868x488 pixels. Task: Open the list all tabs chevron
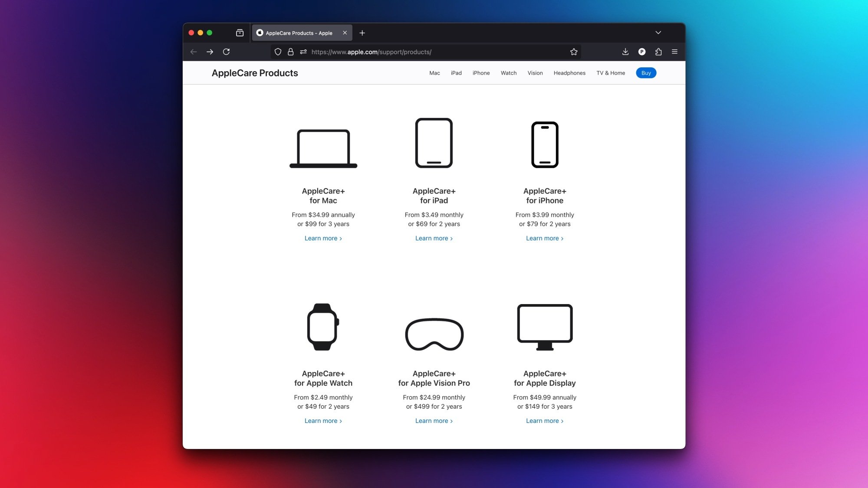pyautogui.click(x=658, y=33)
